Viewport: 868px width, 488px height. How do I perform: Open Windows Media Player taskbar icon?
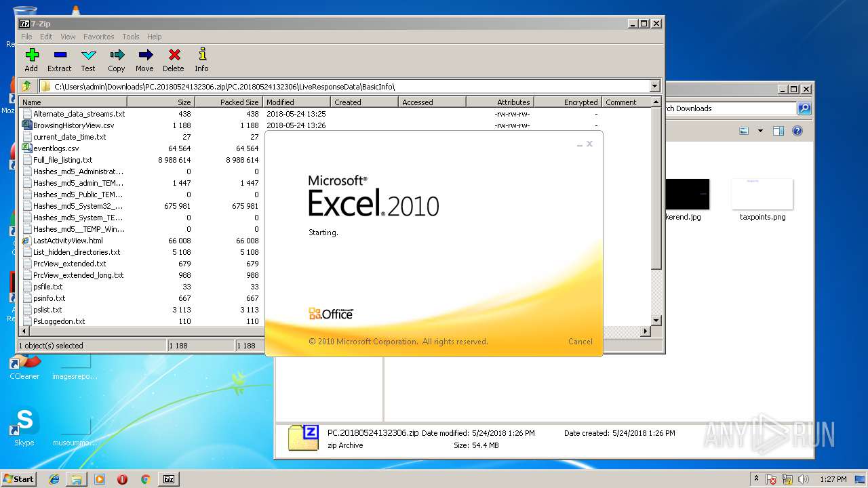tap(100, 479)
